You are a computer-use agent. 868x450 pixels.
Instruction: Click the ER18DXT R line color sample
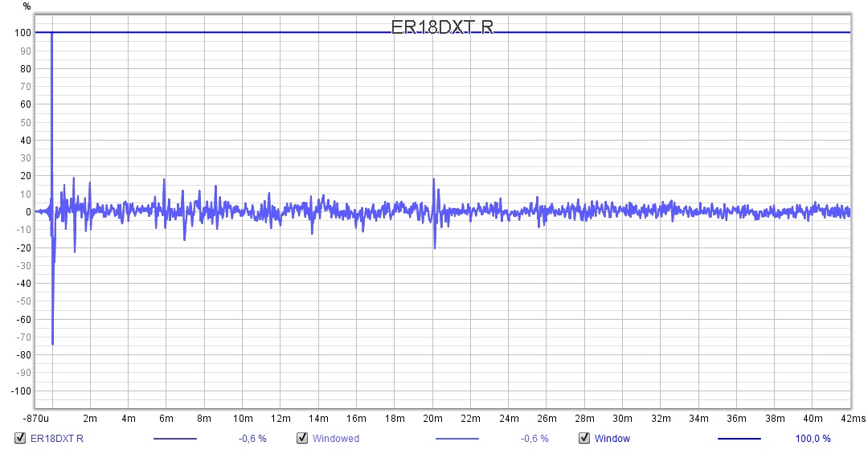(175, 439)
